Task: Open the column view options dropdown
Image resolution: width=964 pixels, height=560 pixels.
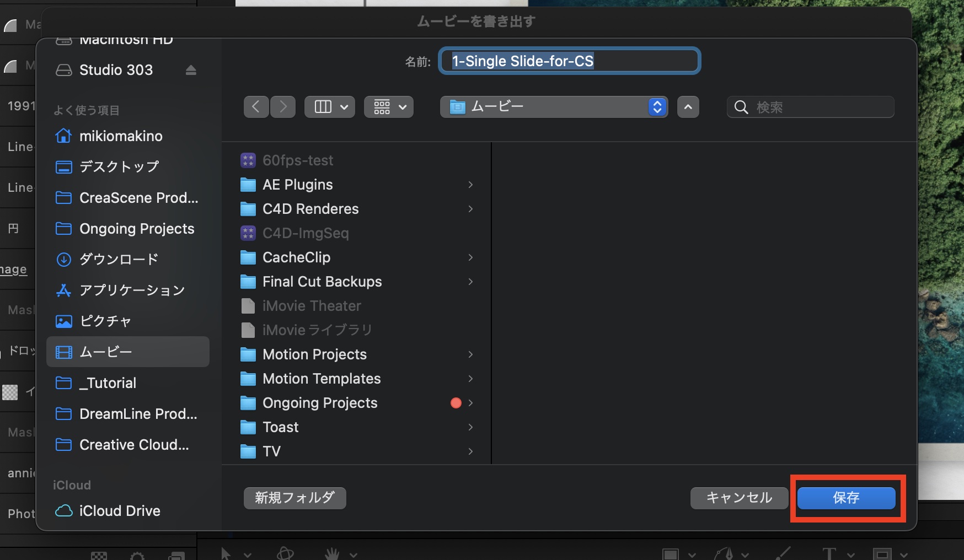Action: point(330,107)
